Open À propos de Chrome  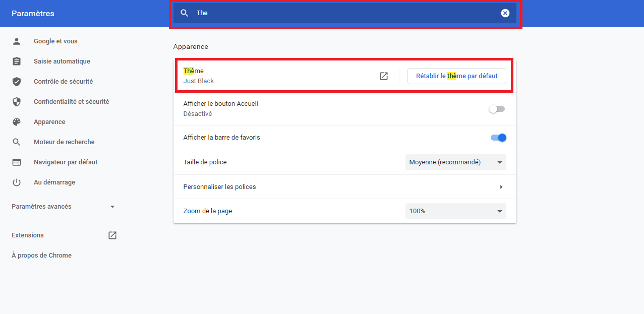tap(41, 256)
